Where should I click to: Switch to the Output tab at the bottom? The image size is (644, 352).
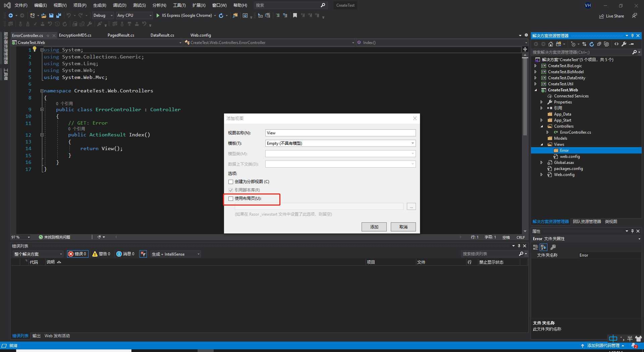[36, 336]
